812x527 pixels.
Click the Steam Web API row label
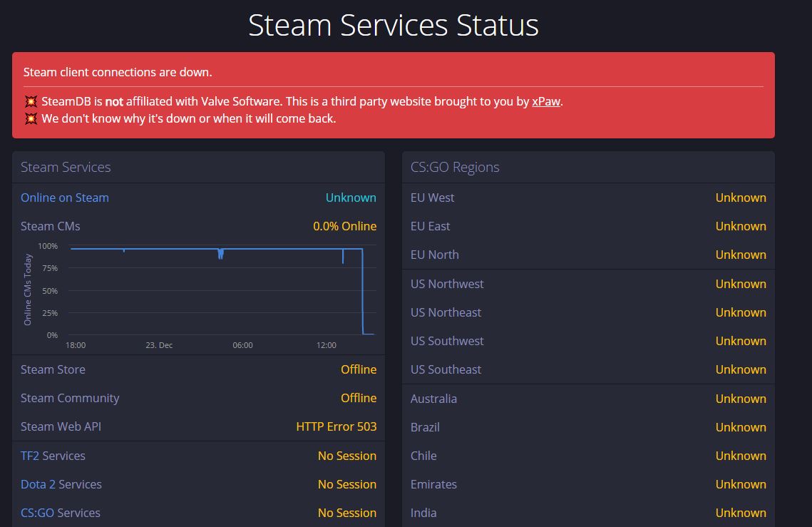pyautogui.click(x=61, y=427)
